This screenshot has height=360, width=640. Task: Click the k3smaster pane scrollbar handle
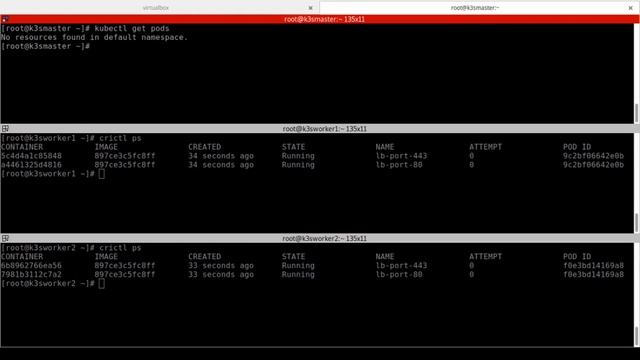click(x=636, y=113)
